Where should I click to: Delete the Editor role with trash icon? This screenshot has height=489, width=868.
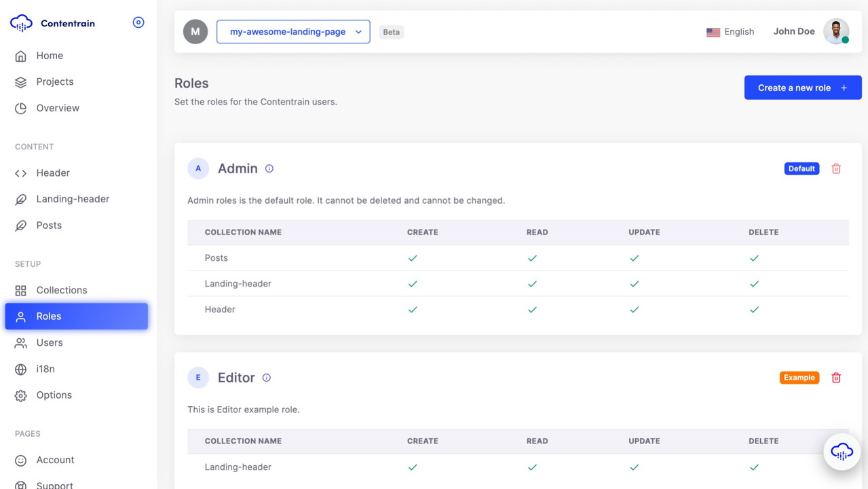(x=836, y=378)
